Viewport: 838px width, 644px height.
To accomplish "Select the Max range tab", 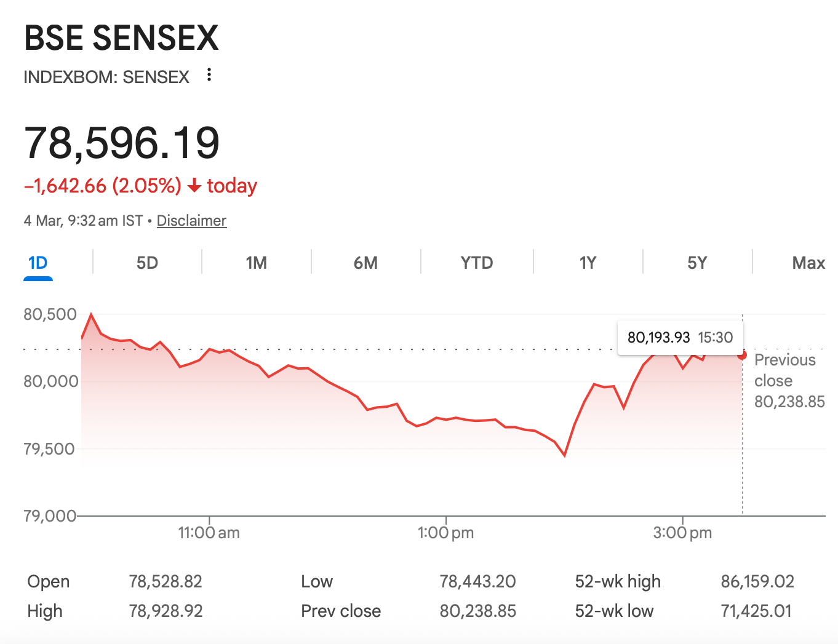I will (808, 263).
